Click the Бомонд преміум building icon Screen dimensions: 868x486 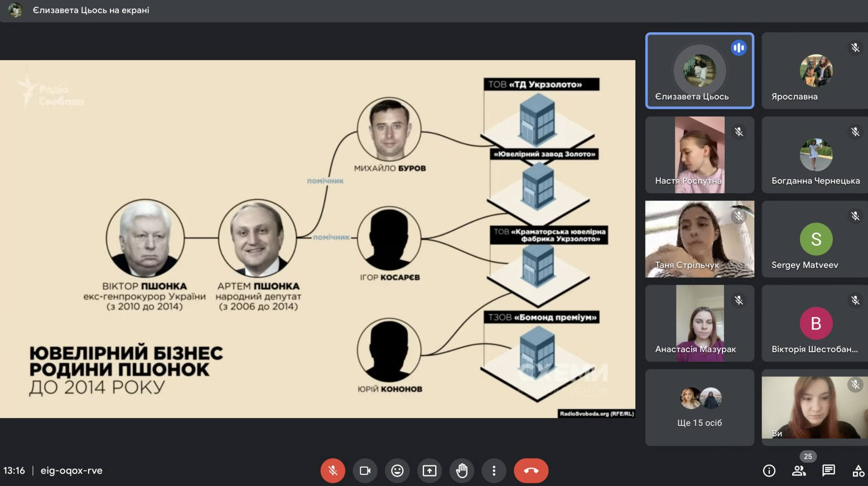[537, 353]
